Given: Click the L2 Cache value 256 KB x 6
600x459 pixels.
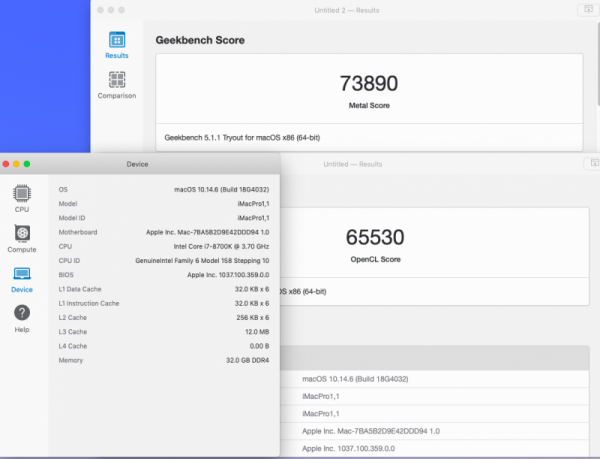Looking at the screenshot, I should (253, 317).
